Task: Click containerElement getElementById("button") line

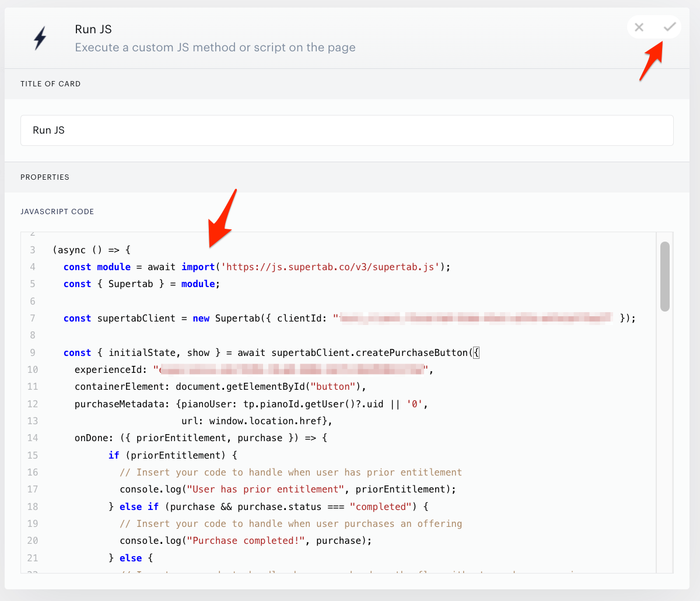Action: coord(220,386)
